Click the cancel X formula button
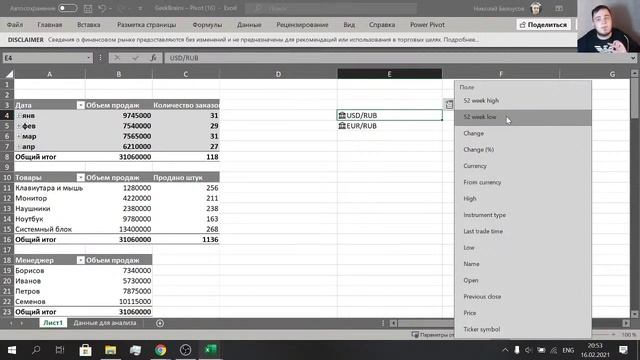This screenshot has width=640, height=360. click(117, 58)
